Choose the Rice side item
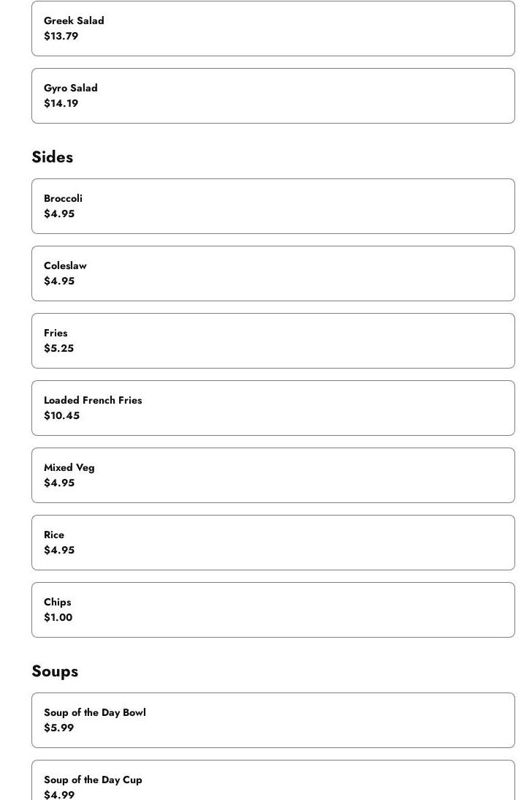This screenshot has height=800, width=532. (273, 543)
